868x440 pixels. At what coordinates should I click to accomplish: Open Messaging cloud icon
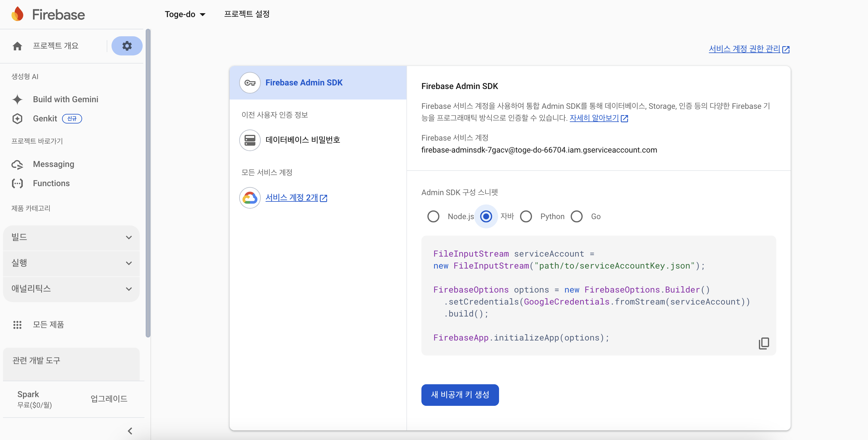point(17,165)
